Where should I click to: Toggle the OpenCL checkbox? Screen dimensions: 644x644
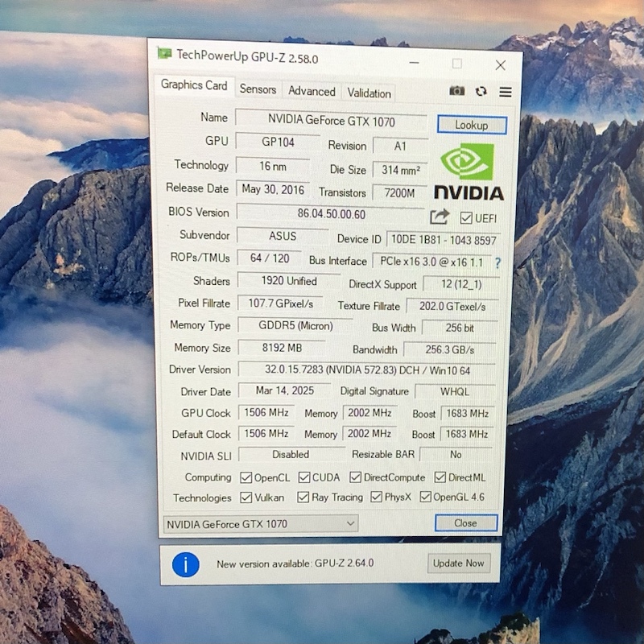pyautogui.click(x=246, y=477)
